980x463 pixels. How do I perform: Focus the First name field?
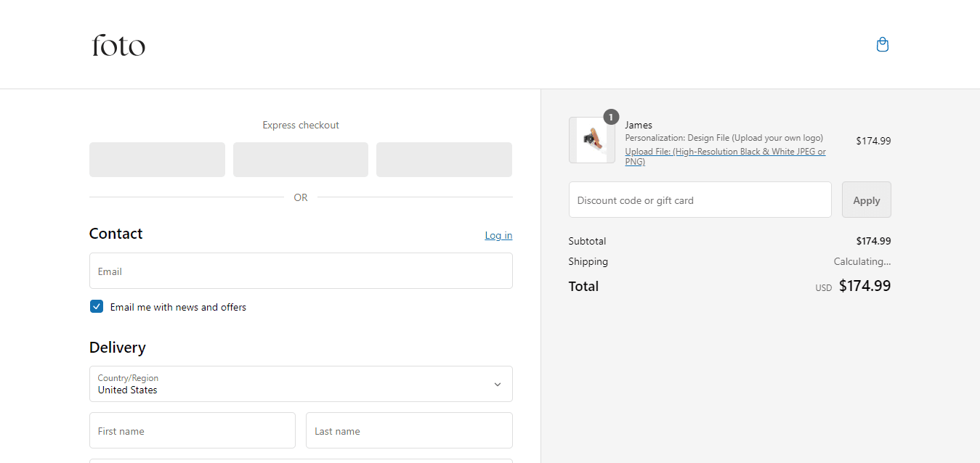193,430
